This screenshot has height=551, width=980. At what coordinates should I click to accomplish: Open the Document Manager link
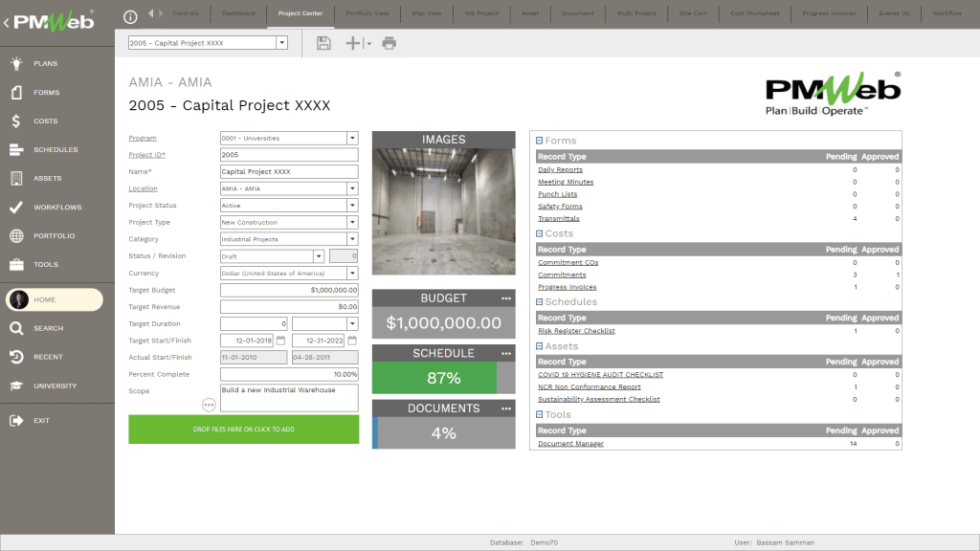[x=570, y=444]
